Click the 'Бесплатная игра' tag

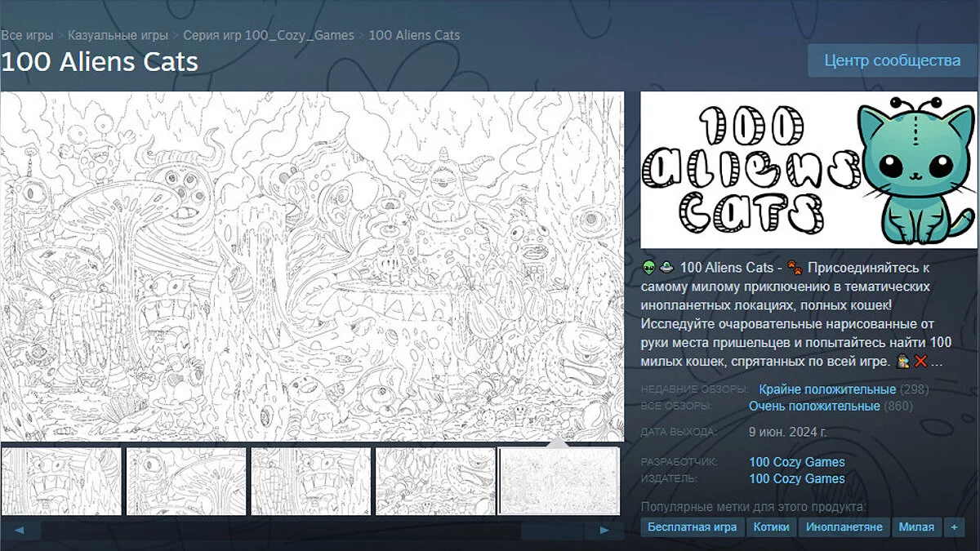[693, 527]
